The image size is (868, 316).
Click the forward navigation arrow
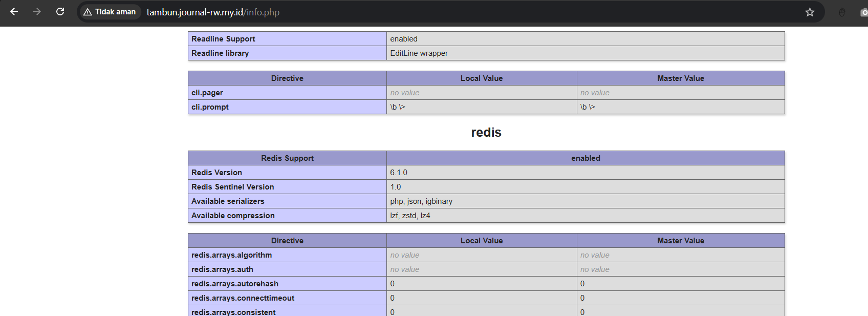(37, 12)
